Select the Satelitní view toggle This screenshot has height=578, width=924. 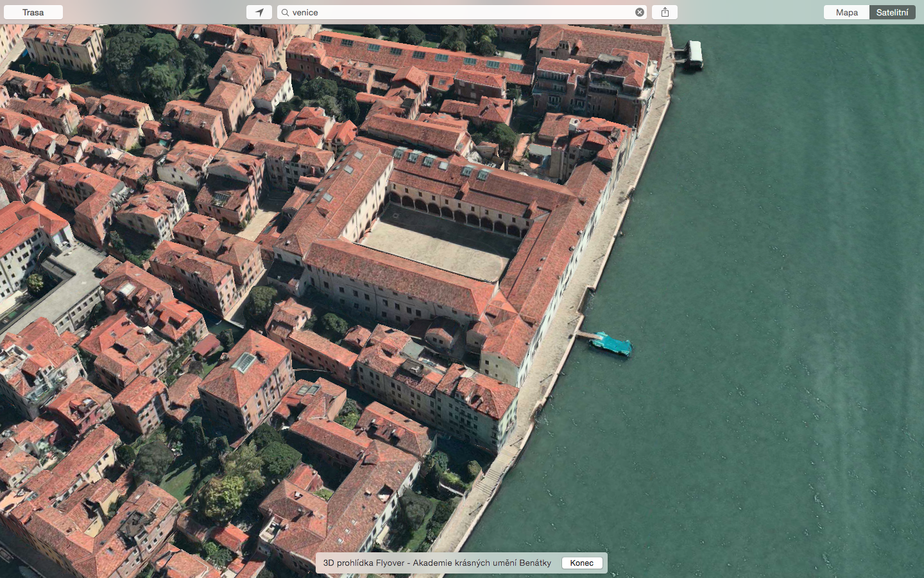(x=892, y=12)
